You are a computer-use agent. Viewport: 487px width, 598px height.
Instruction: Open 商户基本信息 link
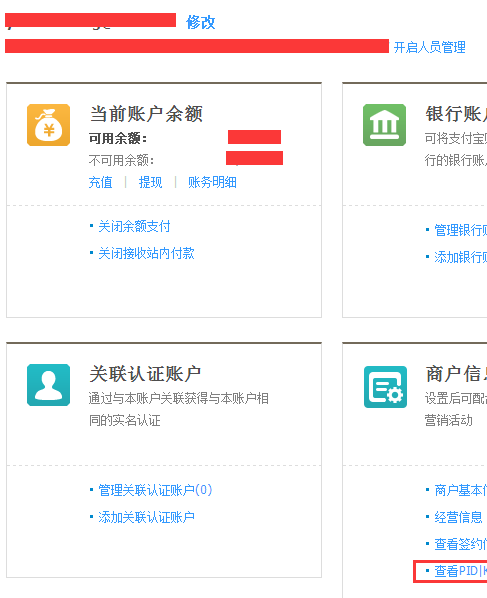pyautogui.click(x=460, y=490)
